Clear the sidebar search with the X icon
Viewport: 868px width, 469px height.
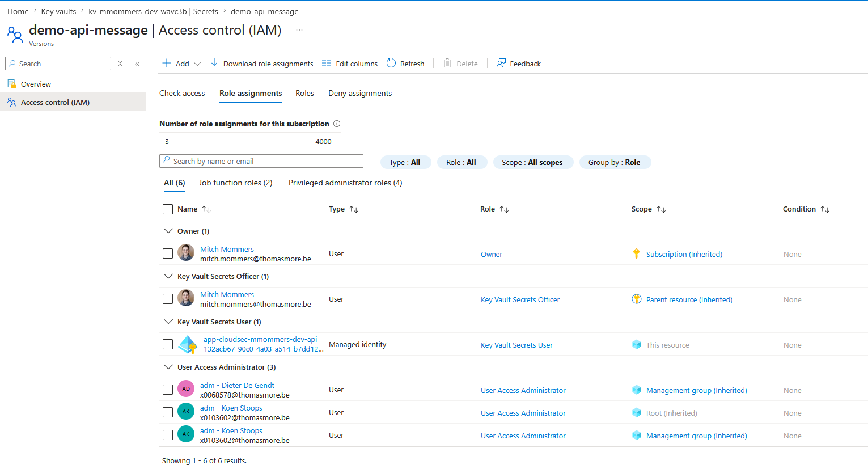point(120,64)
